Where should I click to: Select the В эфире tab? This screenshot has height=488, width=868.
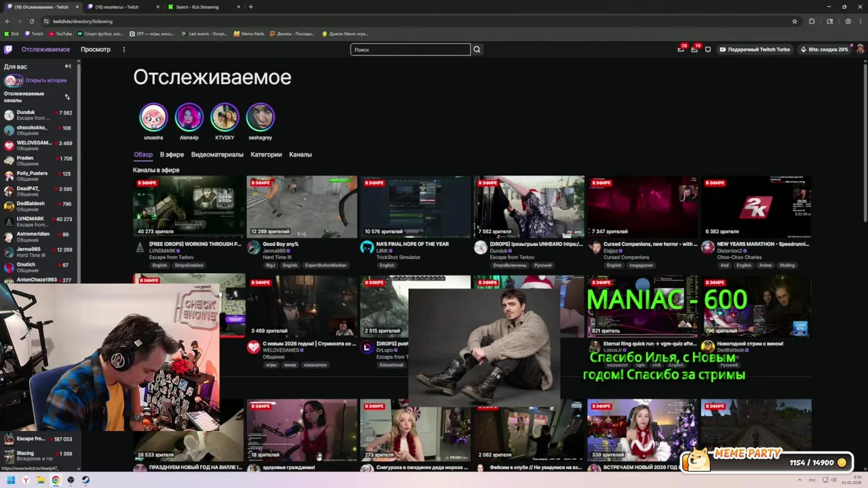pos(172,155)
